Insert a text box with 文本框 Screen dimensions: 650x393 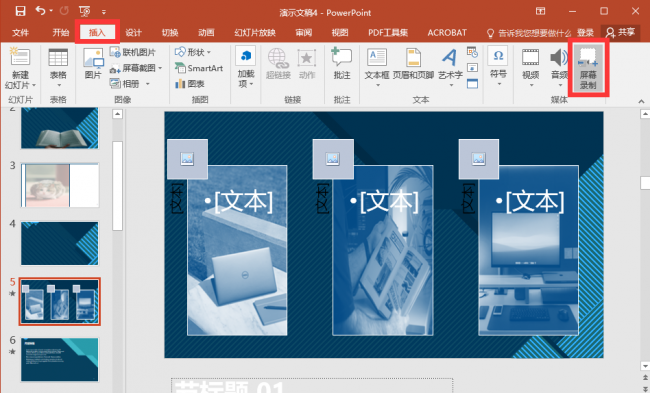(x=377, y=68)
